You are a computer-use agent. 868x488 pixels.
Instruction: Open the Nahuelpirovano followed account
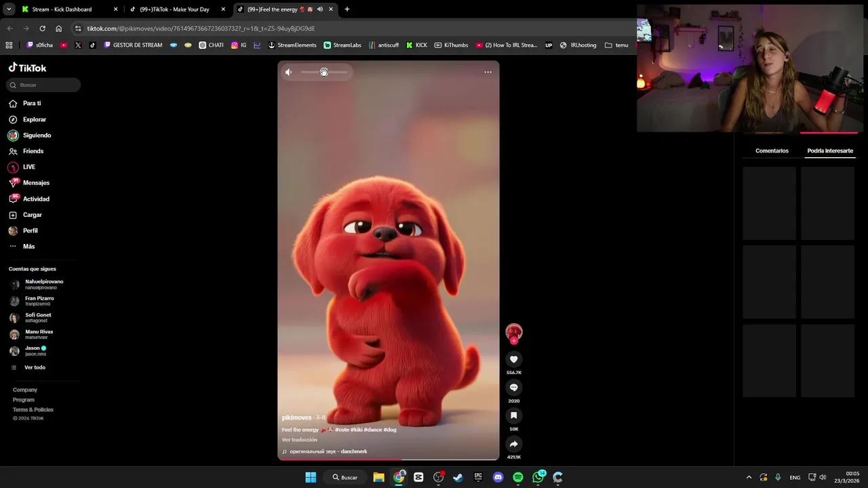tap(44, 284)
